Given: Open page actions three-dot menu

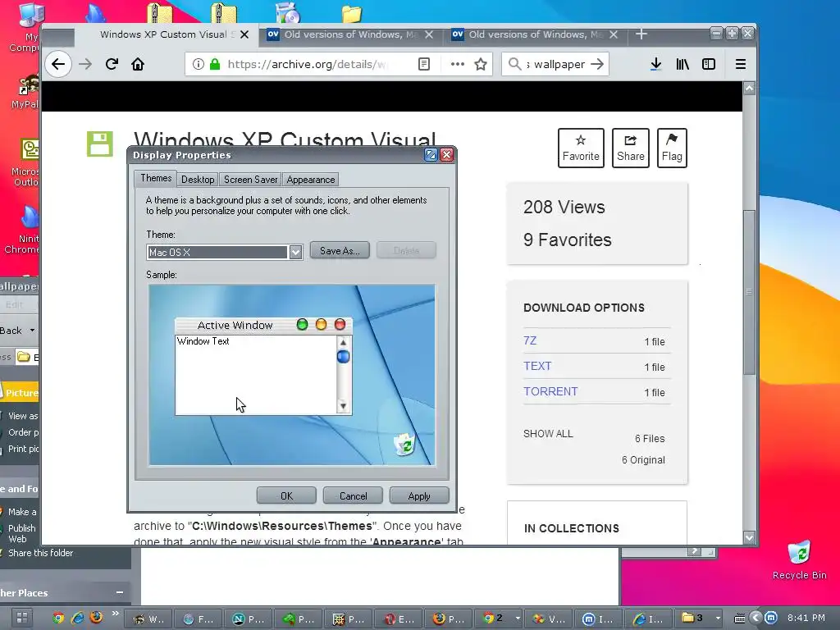Looking at the screenshot, I should (x=458, y=64).
